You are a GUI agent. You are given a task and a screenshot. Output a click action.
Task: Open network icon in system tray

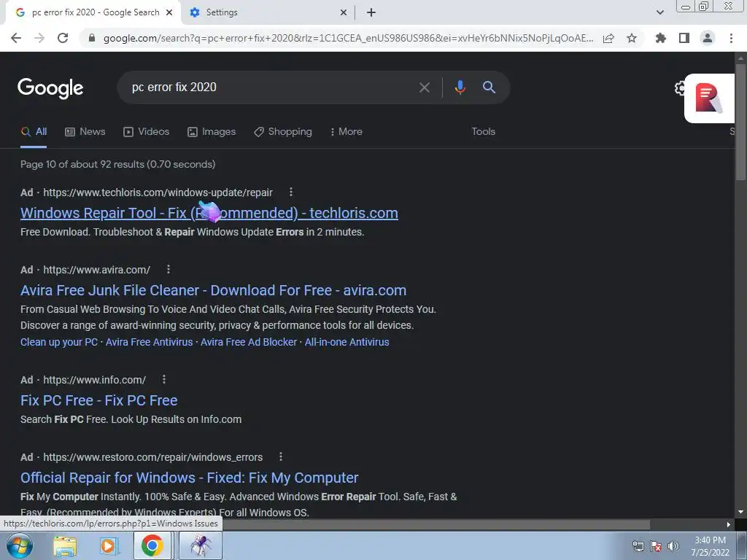[x=638, y=546]
